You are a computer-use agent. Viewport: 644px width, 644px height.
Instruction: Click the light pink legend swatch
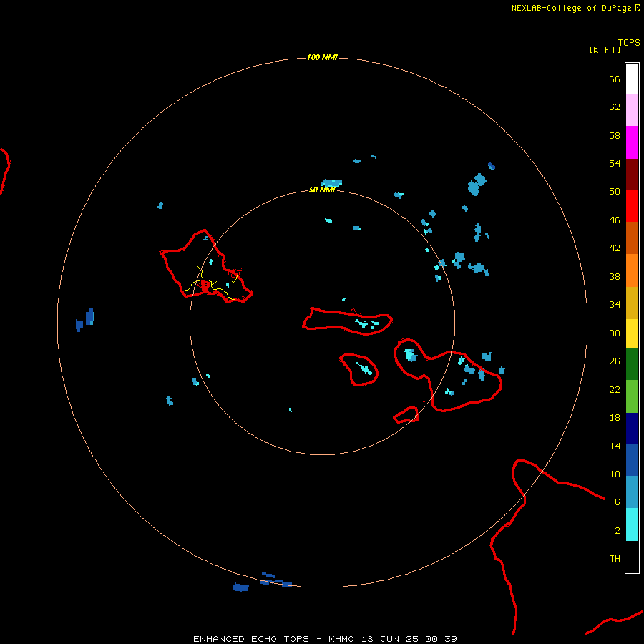point(632,110)
